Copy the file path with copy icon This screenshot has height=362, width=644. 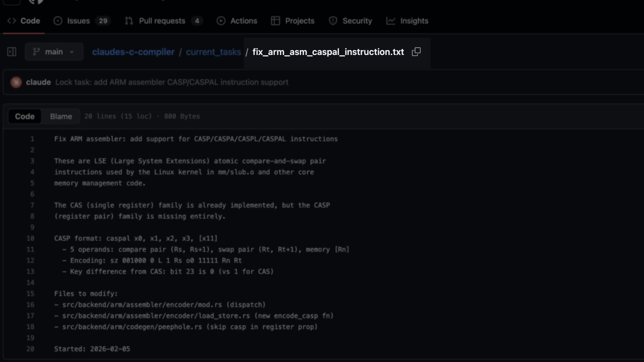pos(416,52)
